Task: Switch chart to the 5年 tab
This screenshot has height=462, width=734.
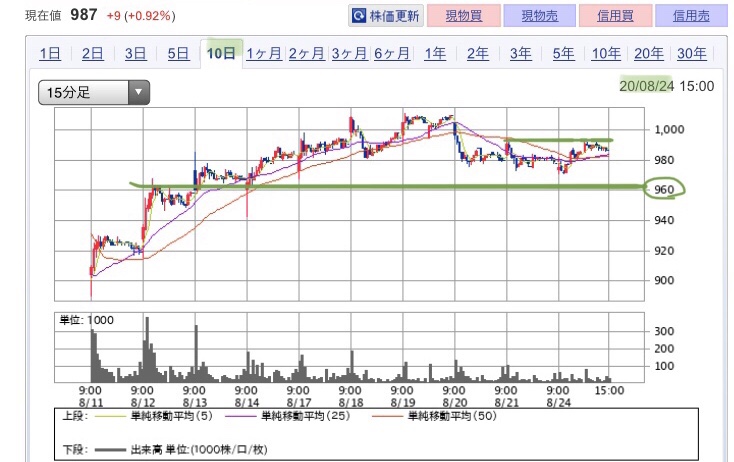Action: (x=563, y=53)
